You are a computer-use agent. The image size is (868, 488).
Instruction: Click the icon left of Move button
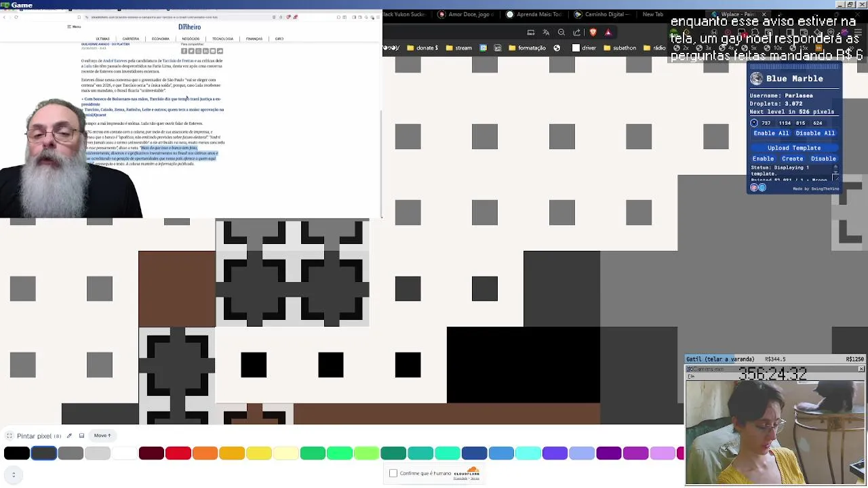pyautogui.click(x=81, y=436)
